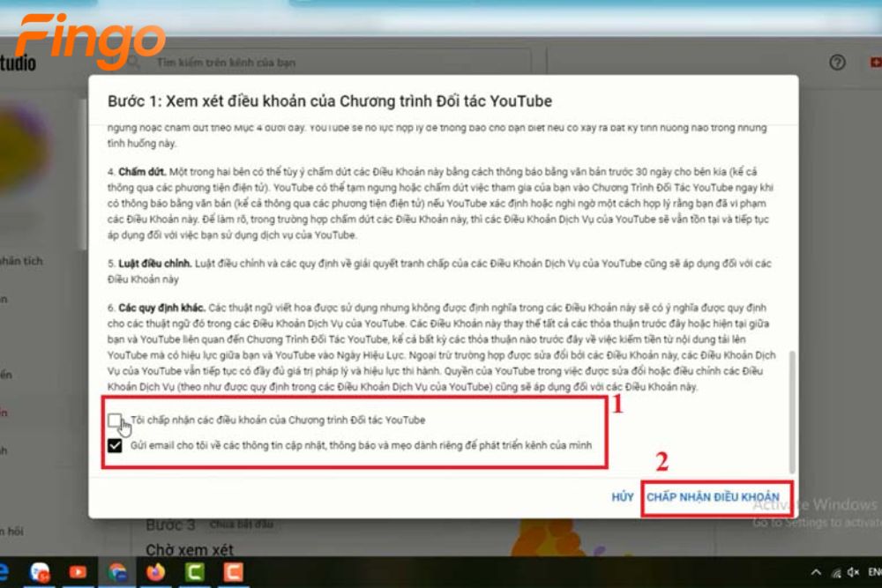Click the dialog title 'Bước 1: Xem xét điều khoản'
Screen dimensions: 882x588
[x=330, y=101]
